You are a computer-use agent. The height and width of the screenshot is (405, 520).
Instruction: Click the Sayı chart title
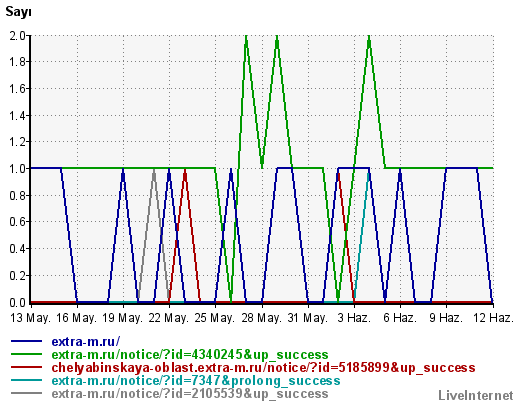19,12
